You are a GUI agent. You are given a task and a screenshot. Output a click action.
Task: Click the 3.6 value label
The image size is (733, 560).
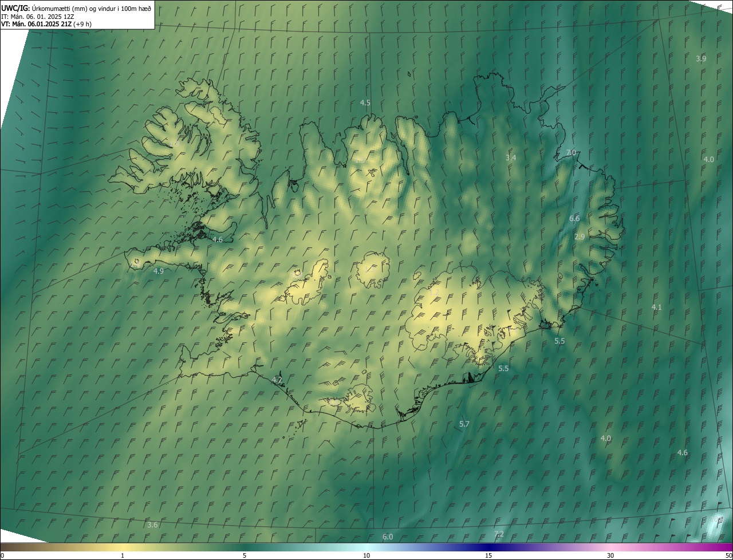[152, 524]
